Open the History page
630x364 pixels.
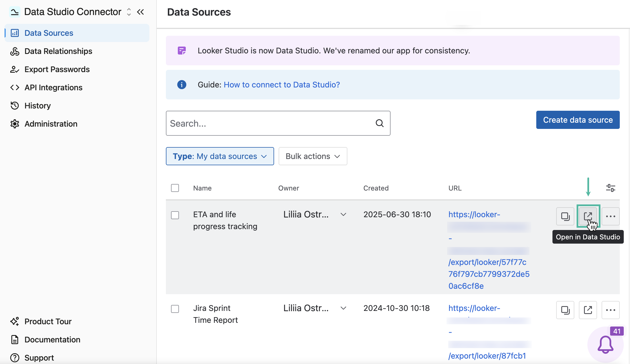click(37, 106)
